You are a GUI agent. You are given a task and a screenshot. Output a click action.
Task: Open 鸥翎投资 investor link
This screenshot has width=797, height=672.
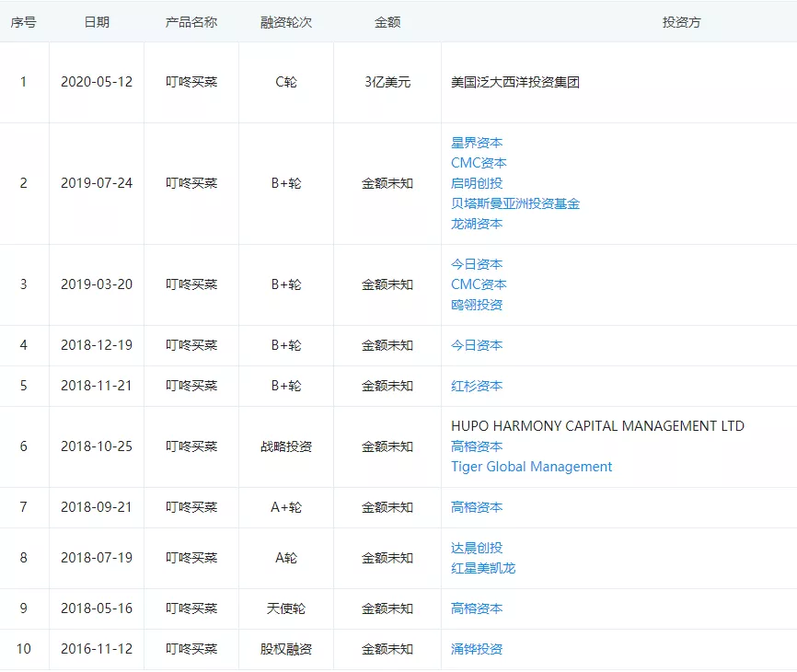click(477, 305)
